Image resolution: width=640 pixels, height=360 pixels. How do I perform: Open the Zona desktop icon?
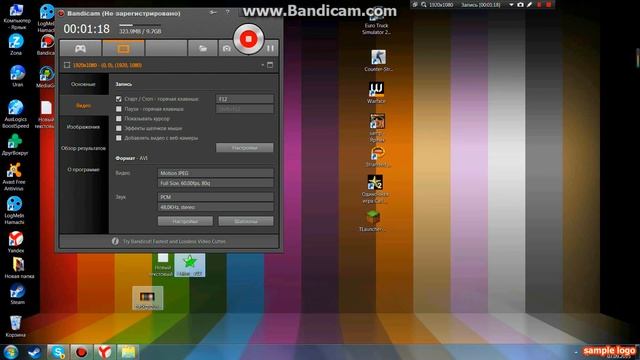coord(16,44)
